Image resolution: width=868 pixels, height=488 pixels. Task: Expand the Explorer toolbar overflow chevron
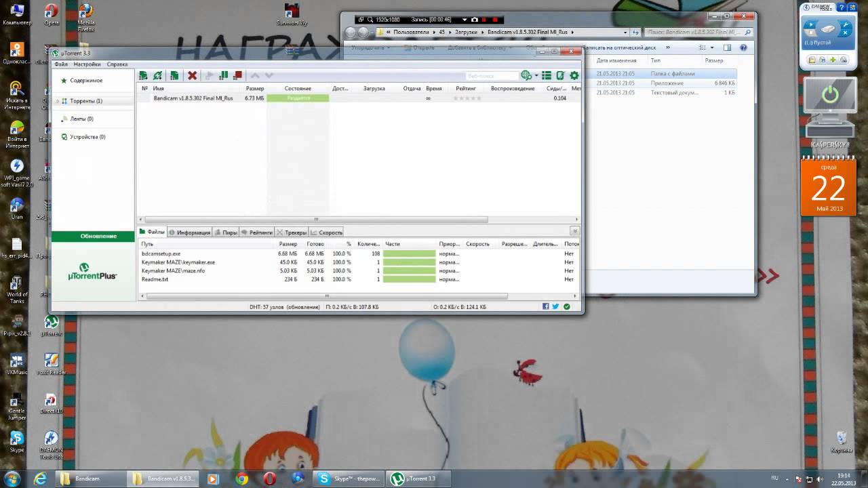coord(668,47)
